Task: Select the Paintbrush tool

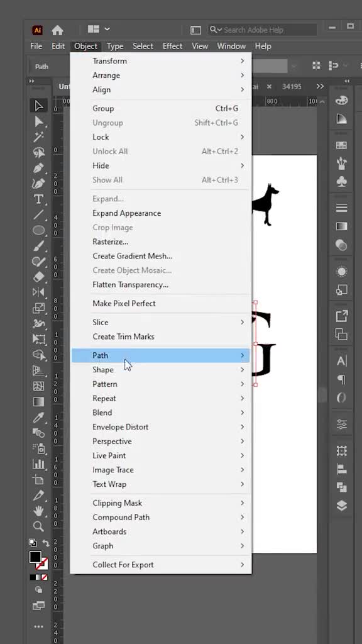Action: tap(38, 246)
